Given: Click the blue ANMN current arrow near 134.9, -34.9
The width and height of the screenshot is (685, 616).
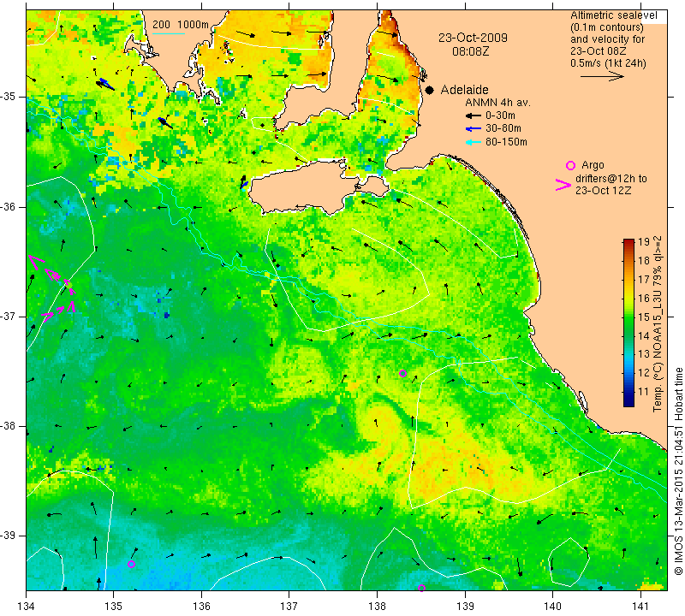Looking at the screenshot, I should point(106,84).
